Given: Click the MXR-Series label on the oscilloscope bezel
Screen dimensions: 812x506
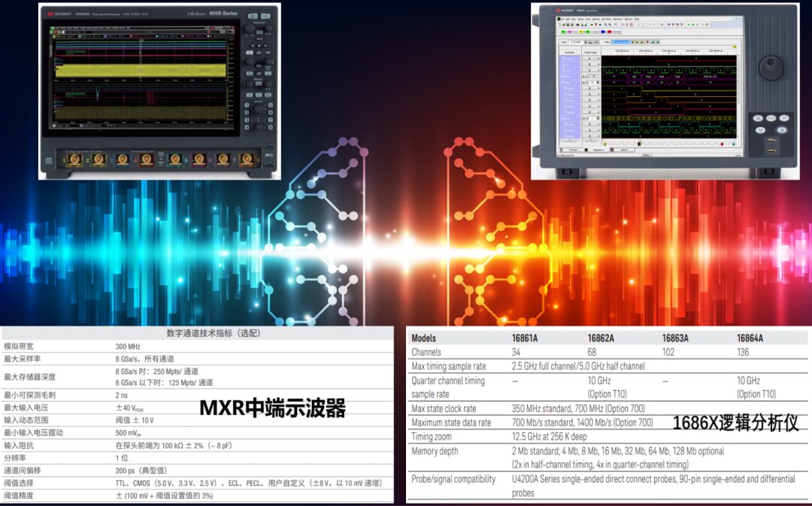Looking at the screenshot, I should point(223,14).
